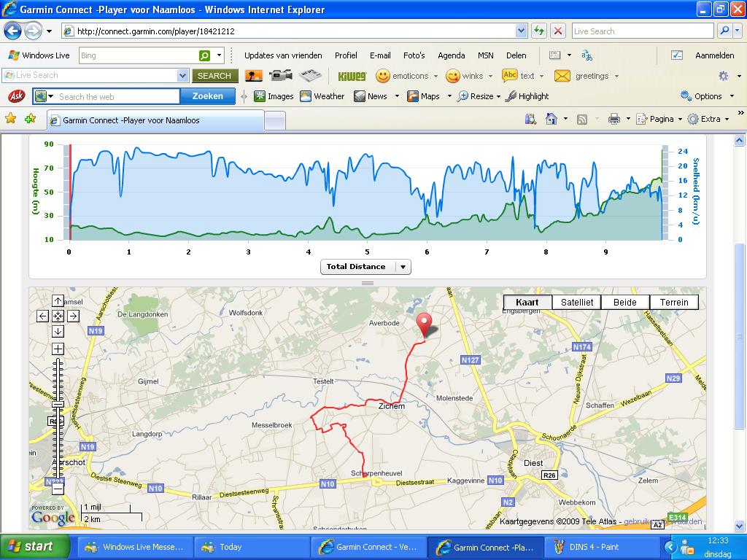Open the Favorites star icon
The image size is (747, 560).
click(10, 119)
